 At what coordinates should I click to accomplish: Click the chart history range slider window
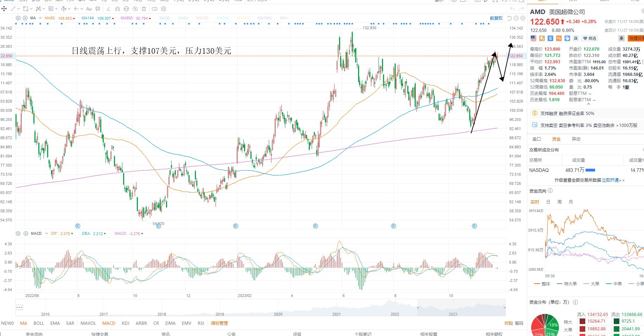click(461, 308)
